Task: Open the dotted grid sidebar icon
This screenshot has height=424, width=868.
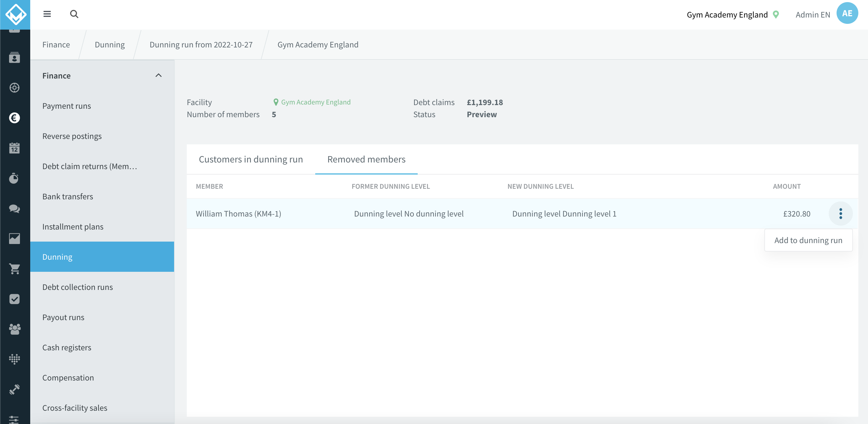Action: (x=15, y=359)
